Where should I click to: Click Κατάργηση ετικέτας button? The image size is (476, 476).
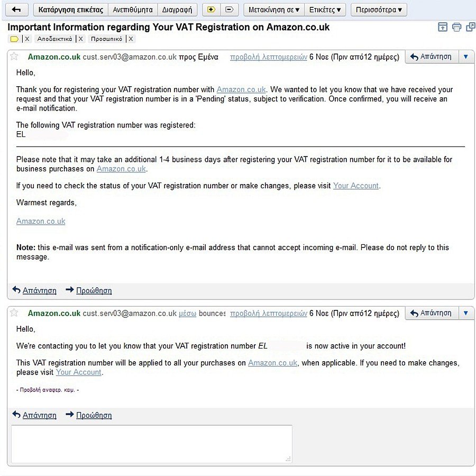coord(70,10)
